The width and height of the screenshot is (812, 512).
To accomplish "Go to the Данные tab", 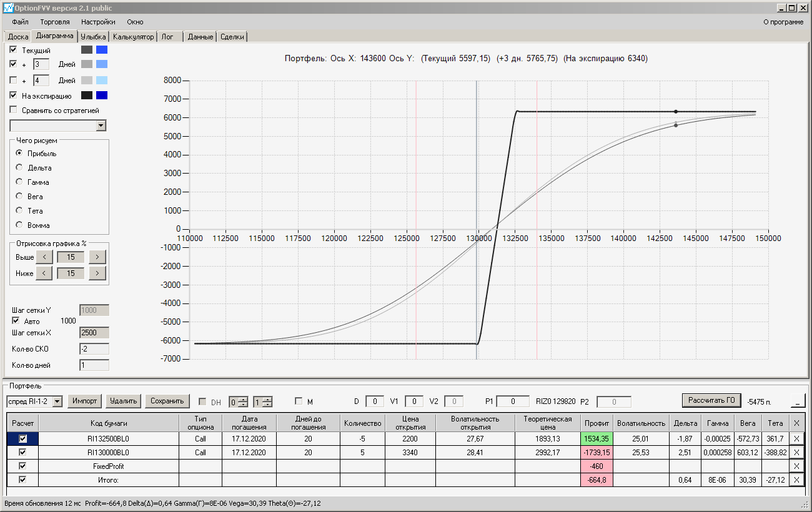I will 201,37.
